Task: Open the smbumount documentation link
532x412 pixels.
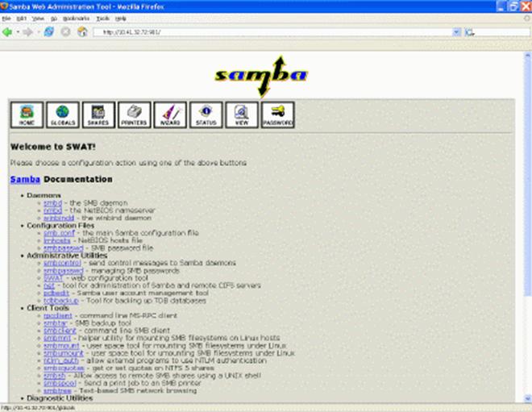Action: [x=64, y=353]
